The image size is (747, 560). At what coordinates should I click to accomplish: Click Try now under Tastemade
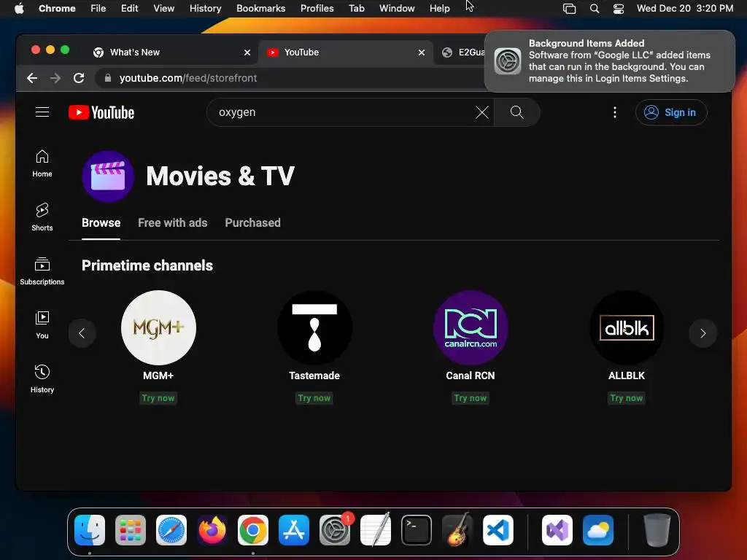(x=314, y=398)
